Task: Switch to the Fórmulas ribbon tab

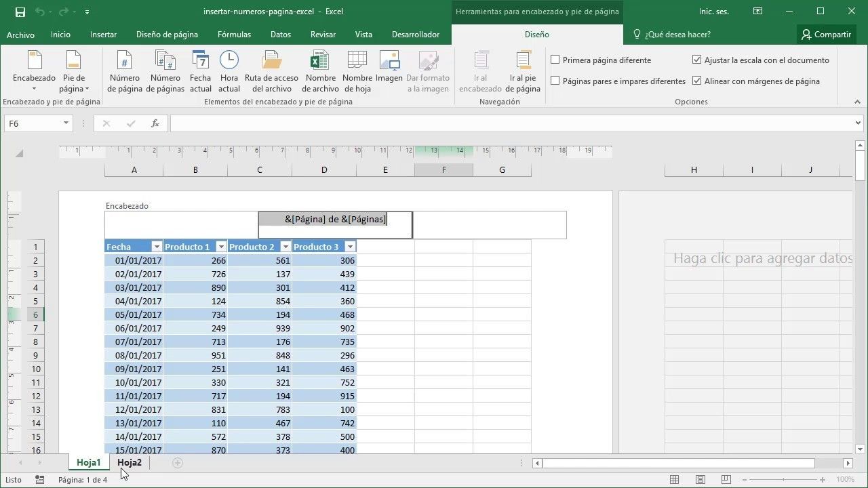Action: (x=234, y=35)
